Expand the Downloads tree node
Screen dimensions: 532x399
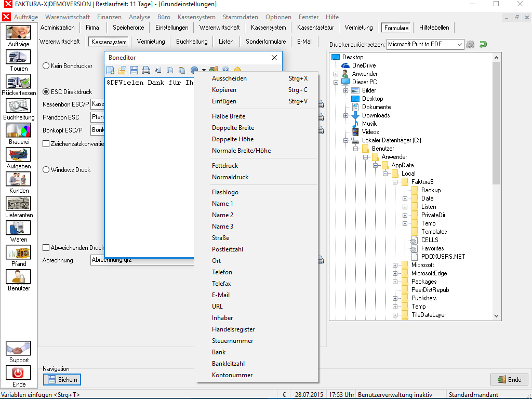(x=345, y=115)
